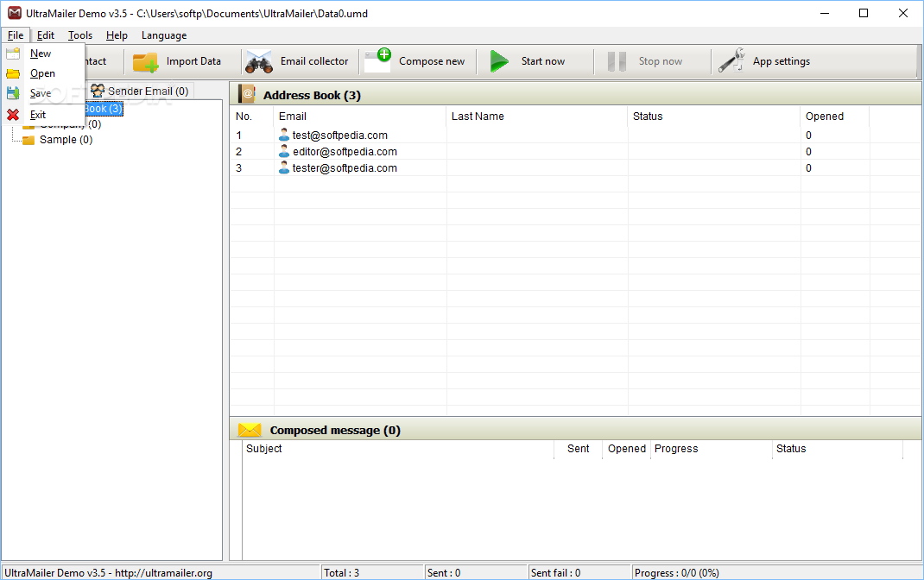Click the New file icon in File menu
924x580 pixels.
click(x=13, y=54)
